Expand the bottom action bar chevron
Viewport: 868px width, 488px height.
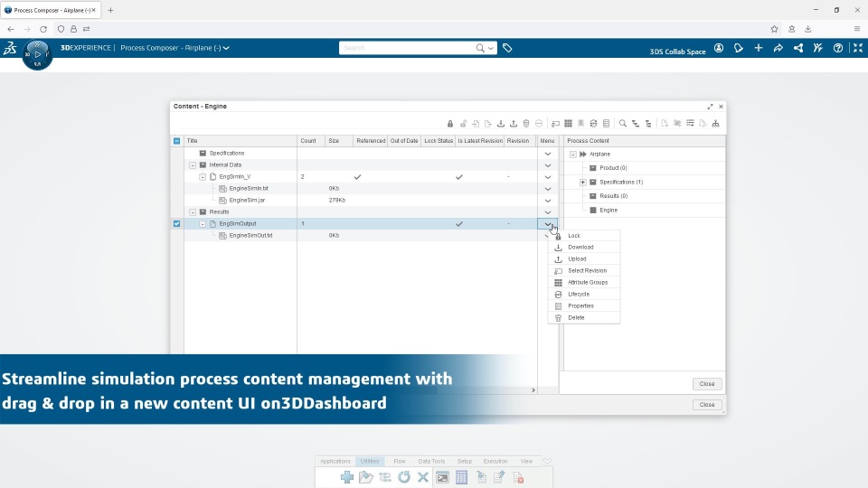pyautogui.click(x=547, y=461)
